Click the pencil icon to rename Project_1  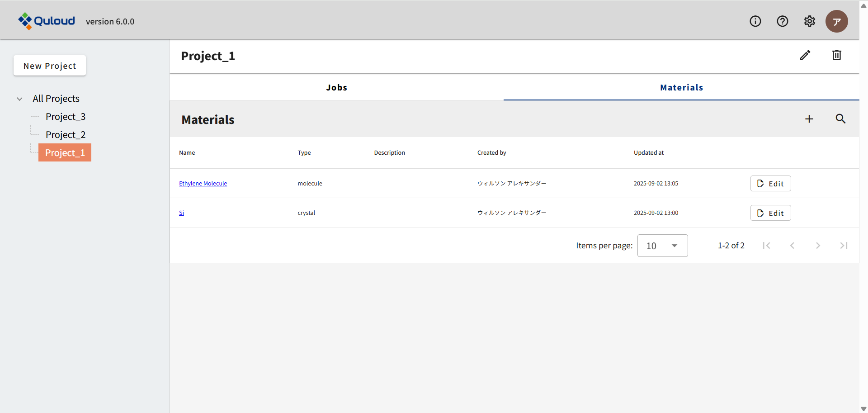coord(805,55)
